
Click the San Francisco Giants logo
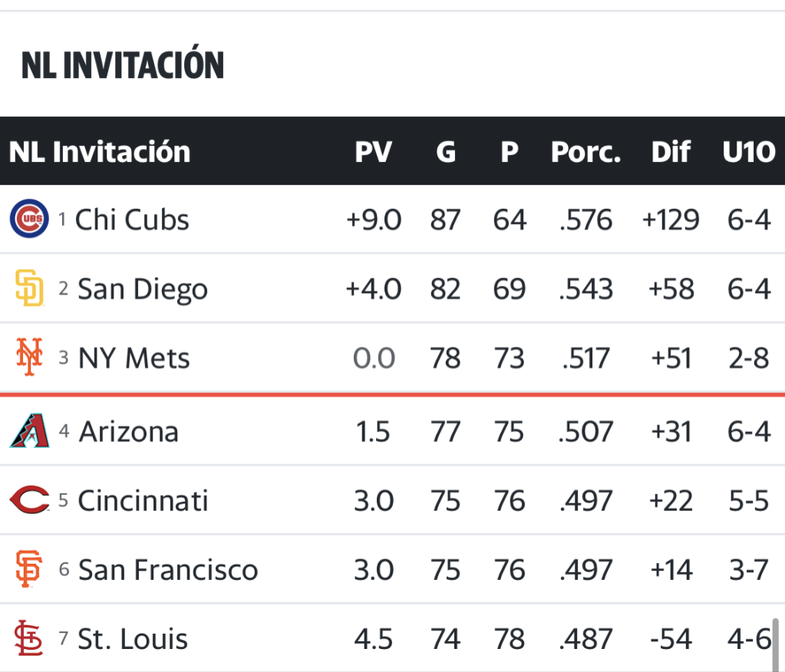[29, 569]
